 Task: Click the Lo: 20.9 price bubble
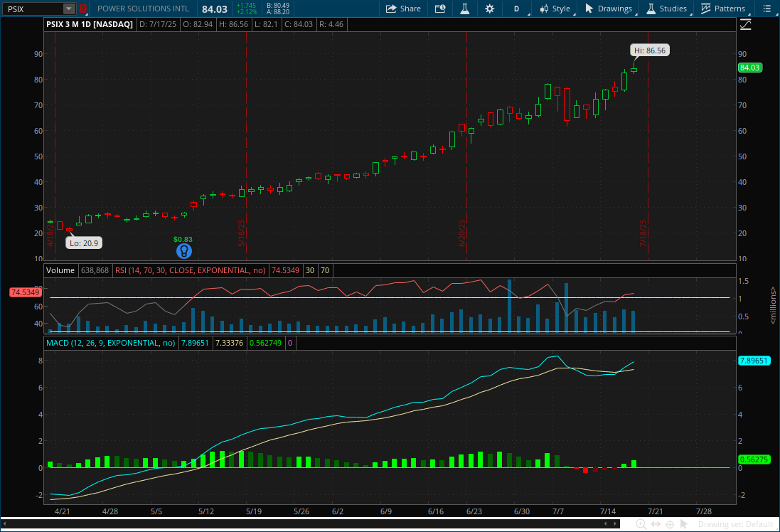click(x=84, y=243)
